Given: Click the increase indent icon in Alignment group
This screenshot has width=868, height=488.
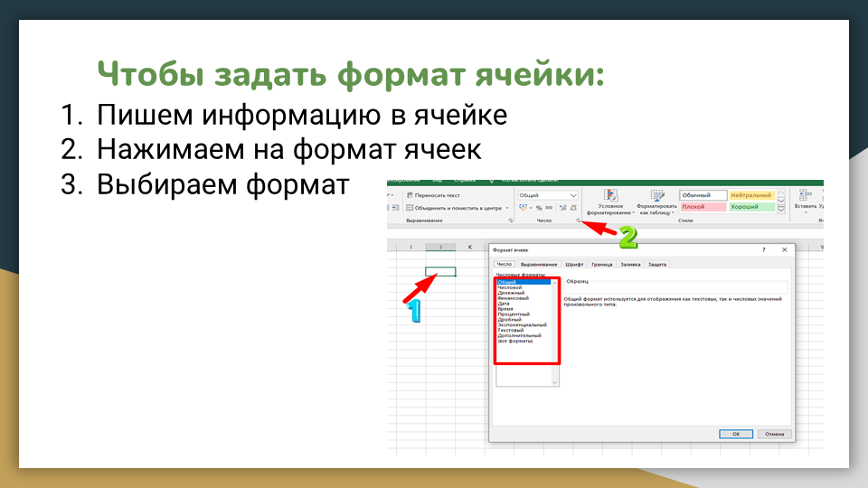Looking at the screenshot, I should click(x=395, y=208).
